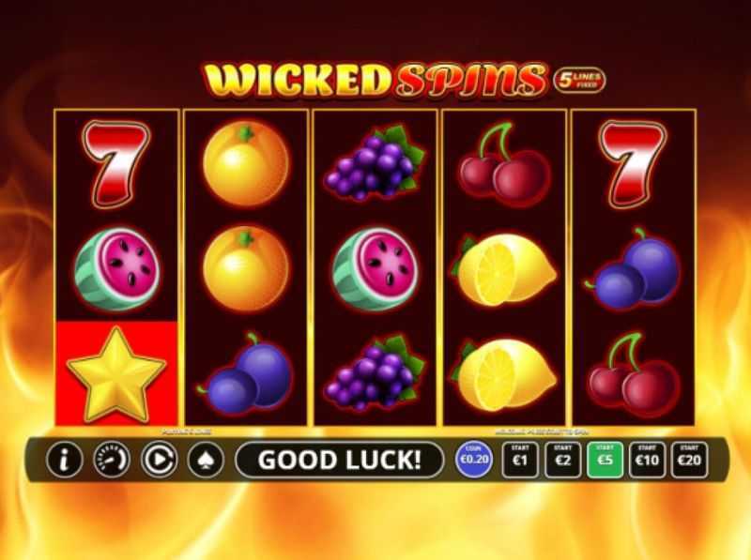Open the info paytable icon
Viewport: 751px width, 560px height.
[x=65, y=460]
